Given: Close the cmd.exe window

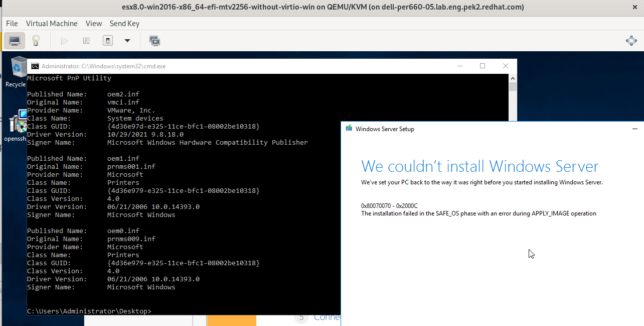Looking at the screenshot, I should tap(506, 66).
